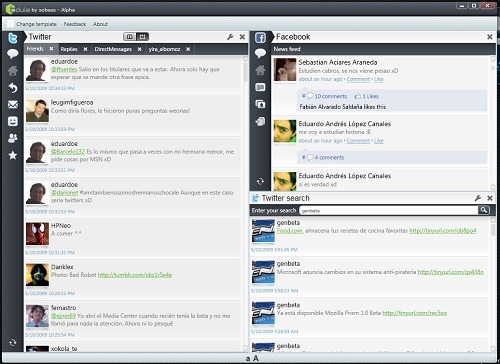Open Twitter replies arrow icon
This screenshot has height=364, width=500.
coord(13,88)
